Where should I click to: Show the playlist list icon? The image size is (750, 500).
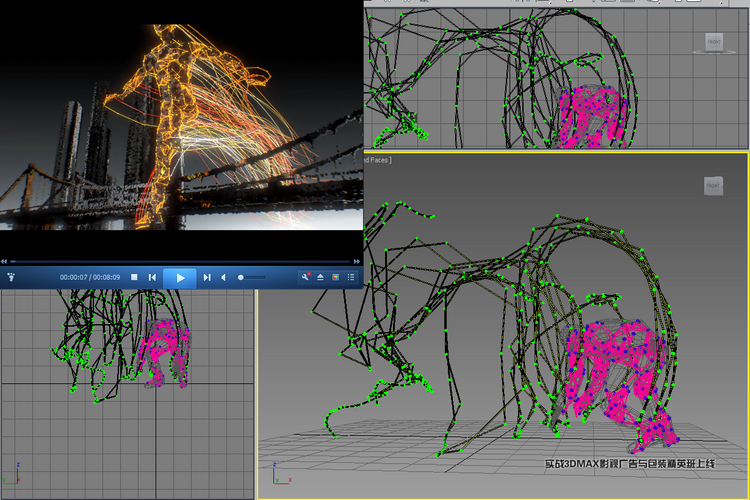tap(351, 278)
